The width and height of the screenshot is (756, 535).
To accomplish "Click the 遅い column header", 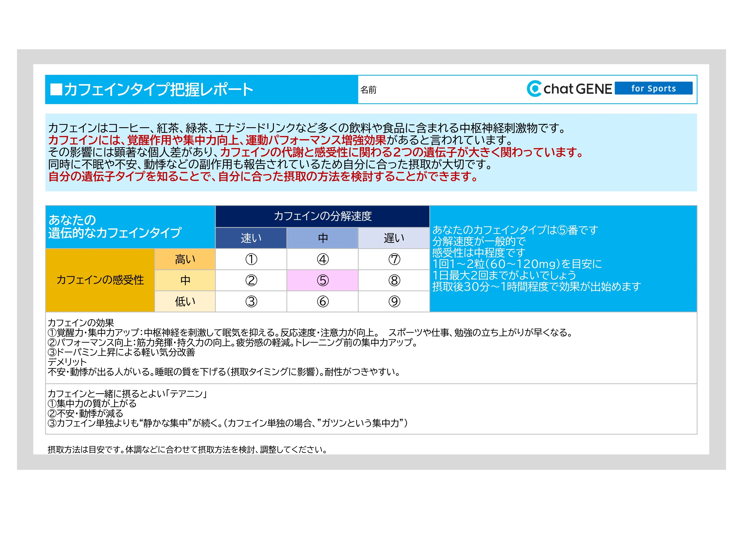I will tap(394, 238).
